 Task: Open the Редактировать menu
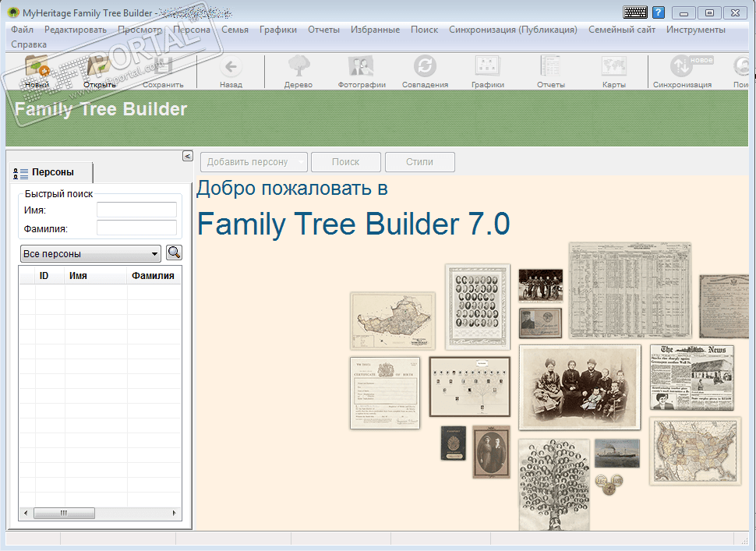[76, 30]
